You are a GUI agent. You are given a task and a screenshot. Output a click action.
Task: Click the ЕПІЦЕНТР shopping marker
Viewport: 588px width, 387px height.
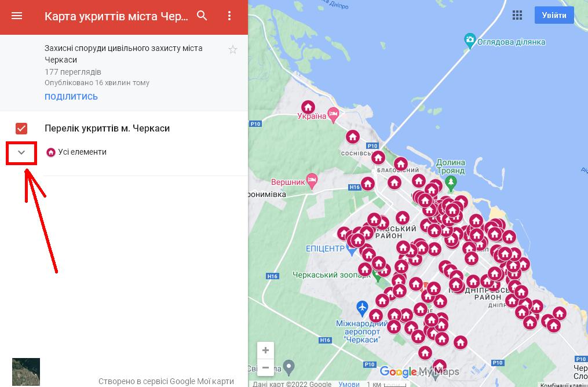[x=350, y=250]
